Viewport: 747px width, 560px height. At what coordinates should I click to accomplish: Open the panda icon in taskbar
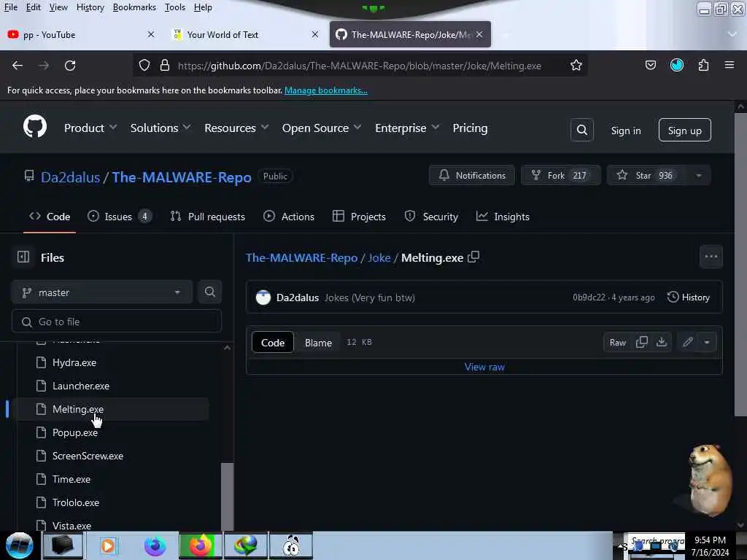click(291, 545)
